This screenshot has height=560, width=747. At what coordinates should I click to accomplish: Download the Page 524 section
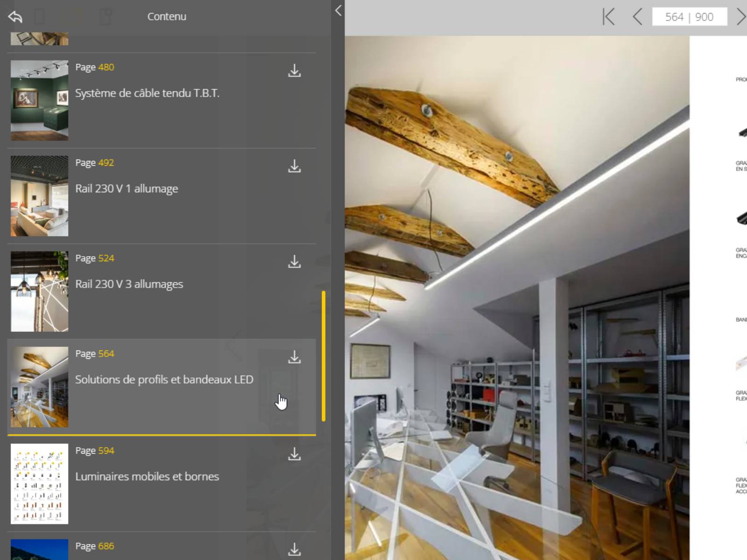coord(294,262)
